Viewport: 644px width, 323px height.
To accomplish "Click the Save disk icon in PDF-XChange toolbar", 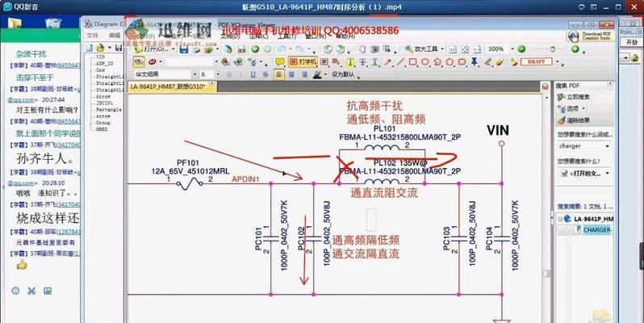I will pyautogui.click(x=183, y=49).
